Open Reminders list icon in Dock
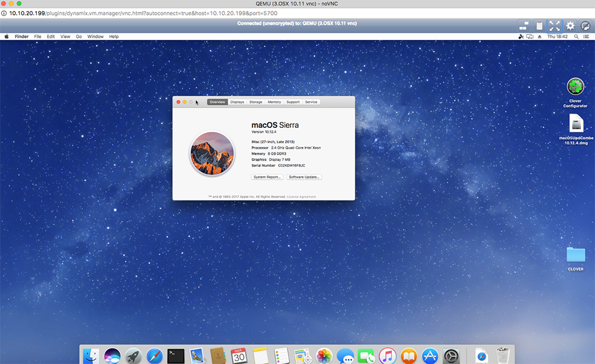 [281, 356]
